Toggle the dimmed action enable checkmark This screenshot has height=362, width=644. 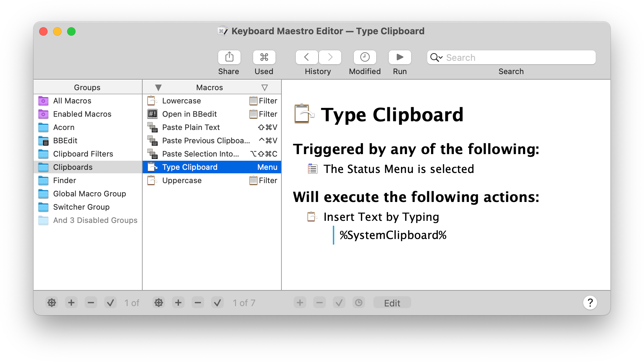click(339, 303)
